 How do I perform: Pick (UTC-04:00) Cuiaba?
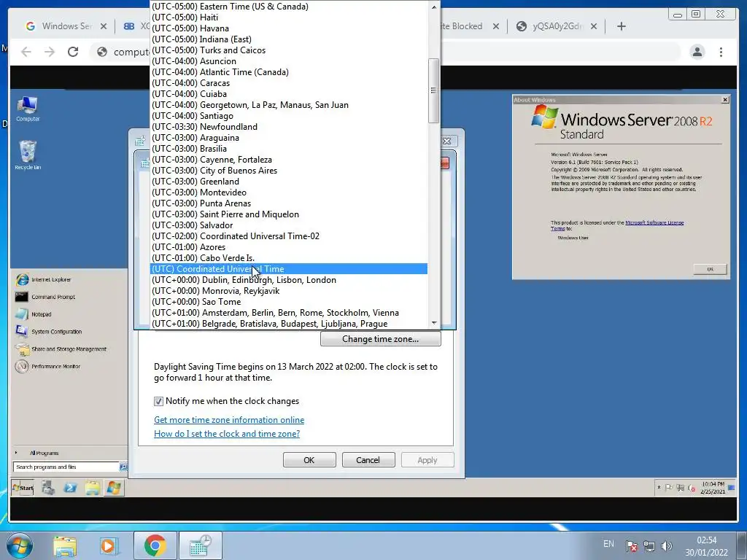(x=289, y=94)
